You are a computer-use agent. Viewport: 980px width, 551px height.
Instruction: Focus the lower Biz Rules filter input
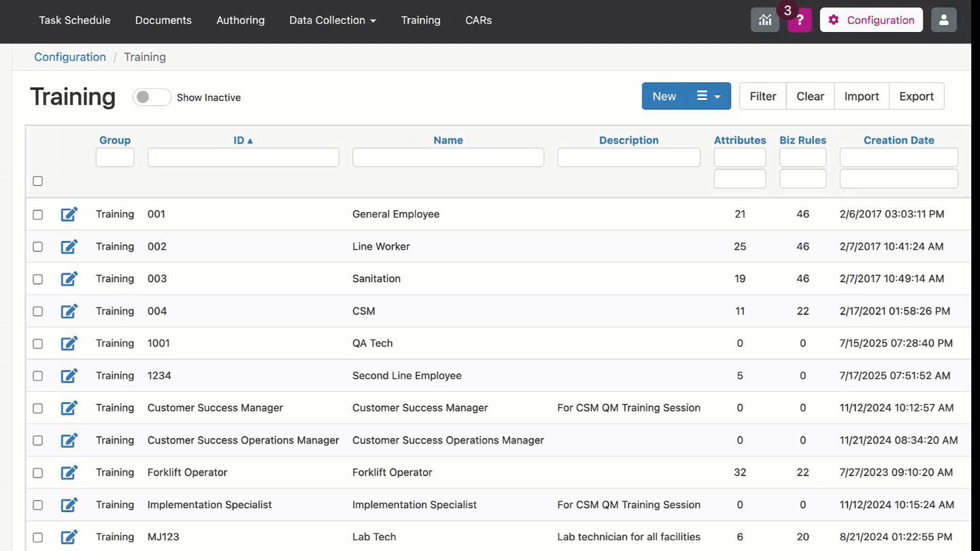click(803, 178)
